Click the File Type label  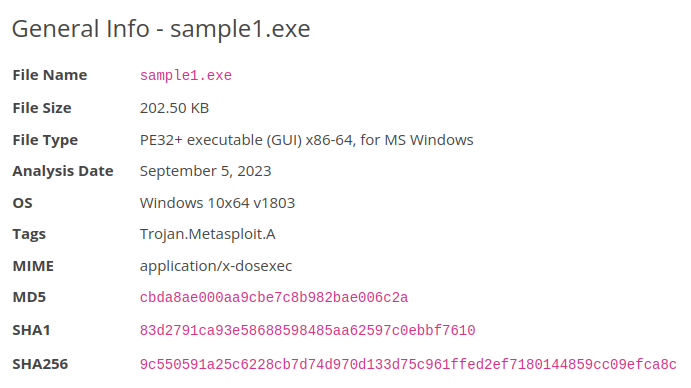[x=45, y=140]
